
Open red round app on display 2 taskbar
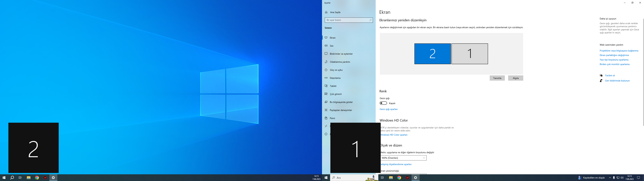pyautogui.click(x=45, y=178)
